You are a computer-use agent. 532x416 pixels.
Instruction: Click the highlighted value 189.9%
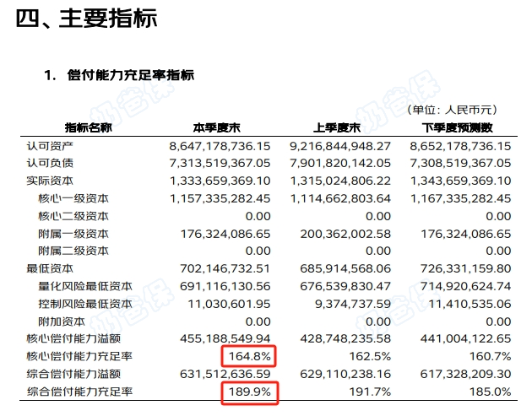[x=250, y=392]
